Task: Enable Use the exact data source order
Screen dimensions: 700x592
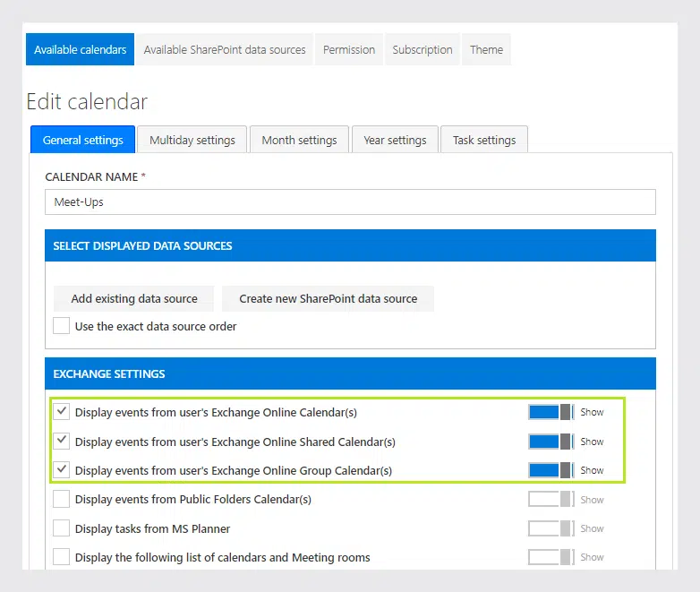Action: pos(61,326)
